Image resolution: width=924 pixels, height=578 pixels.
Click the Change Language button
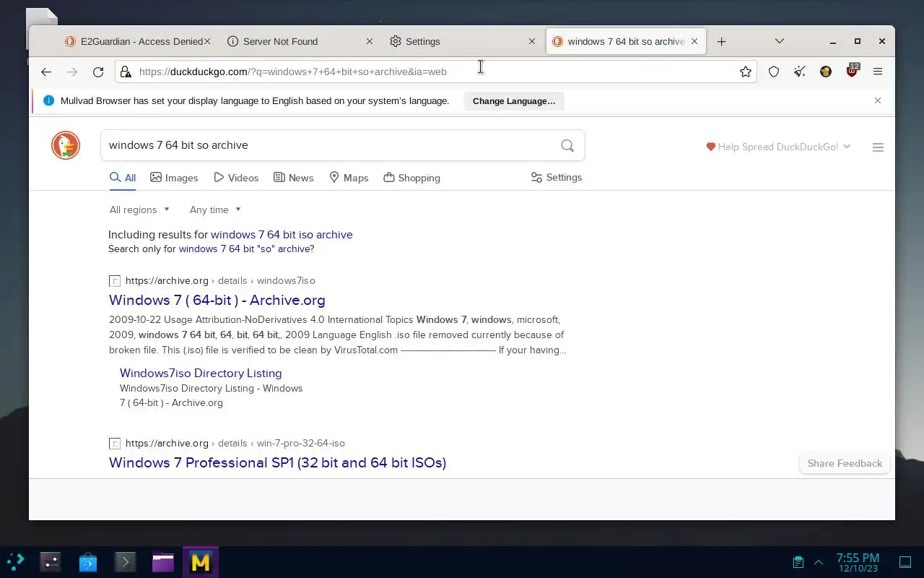tap(514, 101)
